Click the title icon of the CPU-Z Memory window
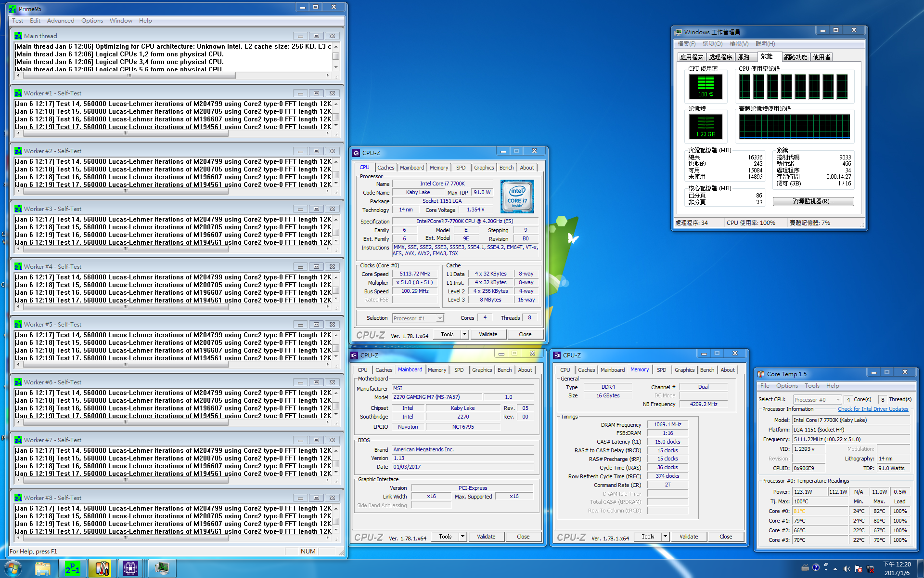 (557, 355)
